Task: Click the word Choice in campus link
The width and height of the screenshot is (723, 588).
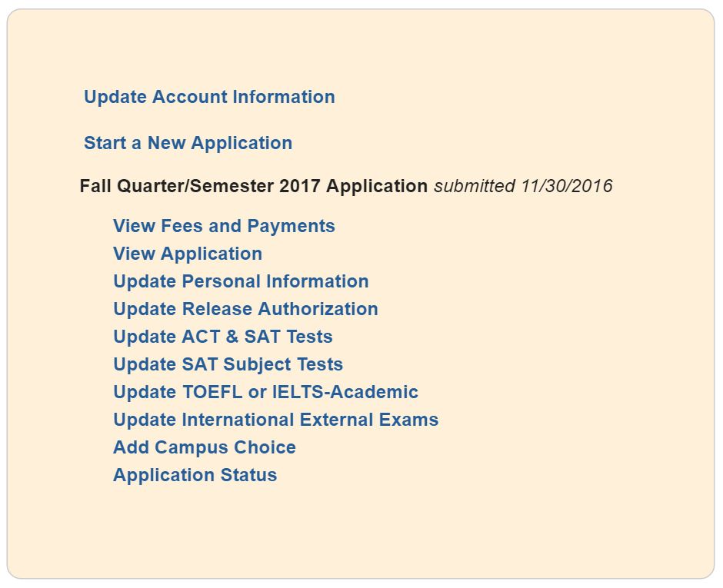Action: tap(265, 447)
